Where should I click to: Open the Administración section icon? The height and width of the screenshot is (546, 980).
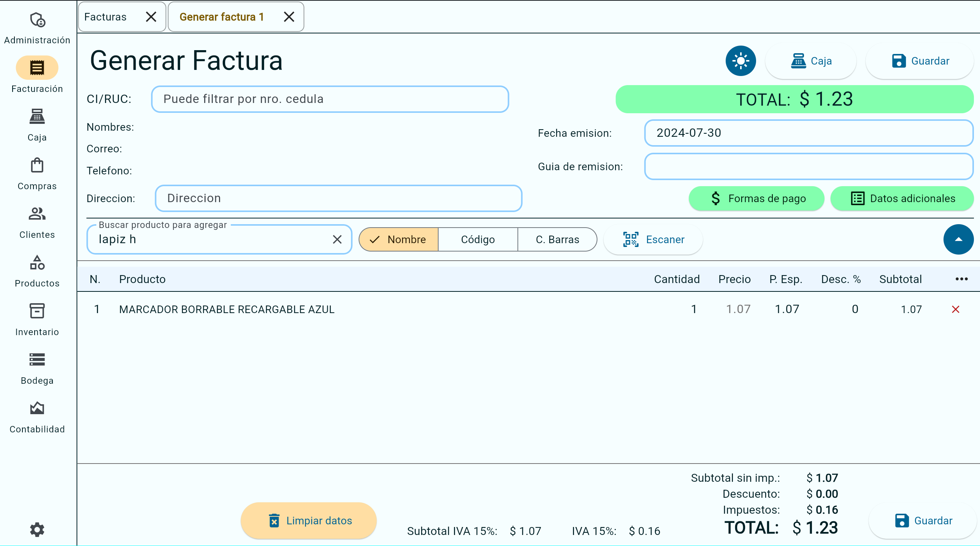[37, 20]
